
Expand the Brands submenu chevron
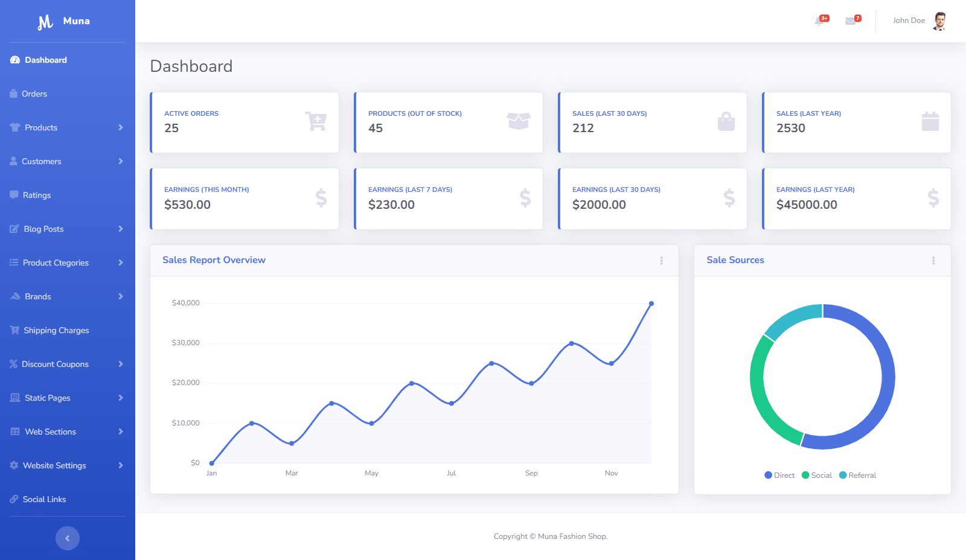121,296
